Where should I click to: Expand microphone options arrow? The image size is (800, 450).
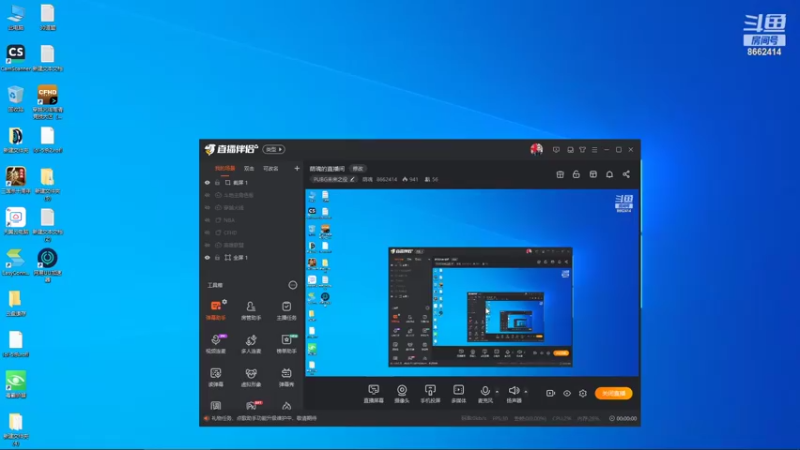point(497,392)
